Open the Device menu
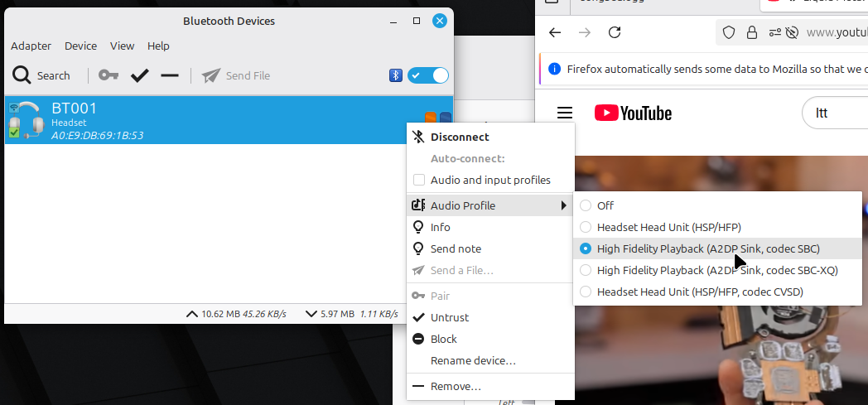Image resolution: width=868 pixels, height=405 pixels. [x=80, y=46]
